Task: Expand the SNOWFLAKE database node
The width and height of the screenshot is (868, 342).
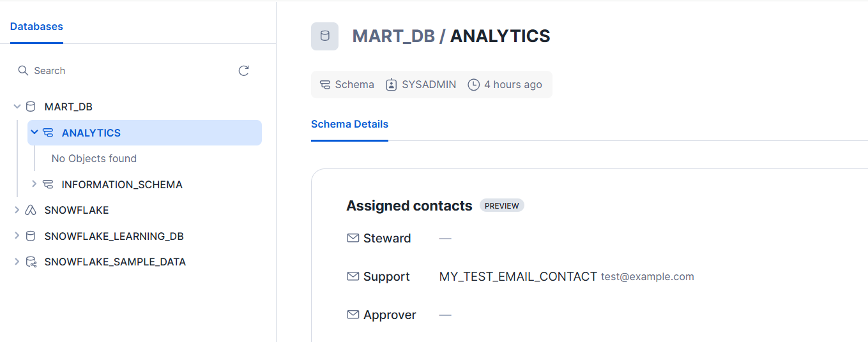Action: pos(17,210)
